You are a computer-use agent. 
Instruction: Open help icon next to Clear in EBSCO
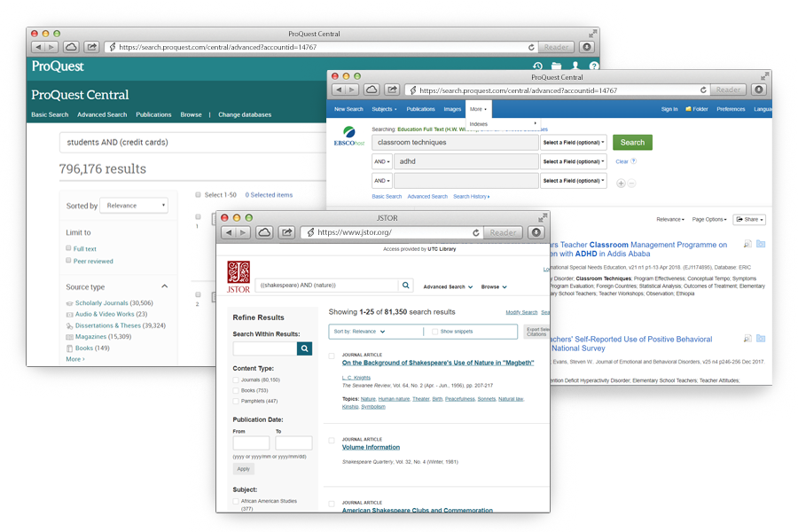[634, 161]
